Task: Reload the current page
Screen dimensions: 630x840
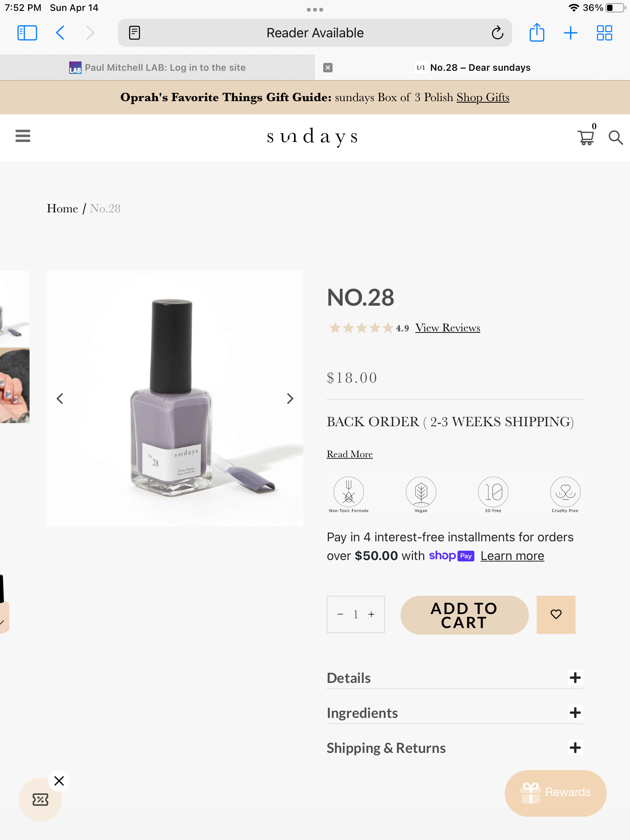Action: click(497, 33)
